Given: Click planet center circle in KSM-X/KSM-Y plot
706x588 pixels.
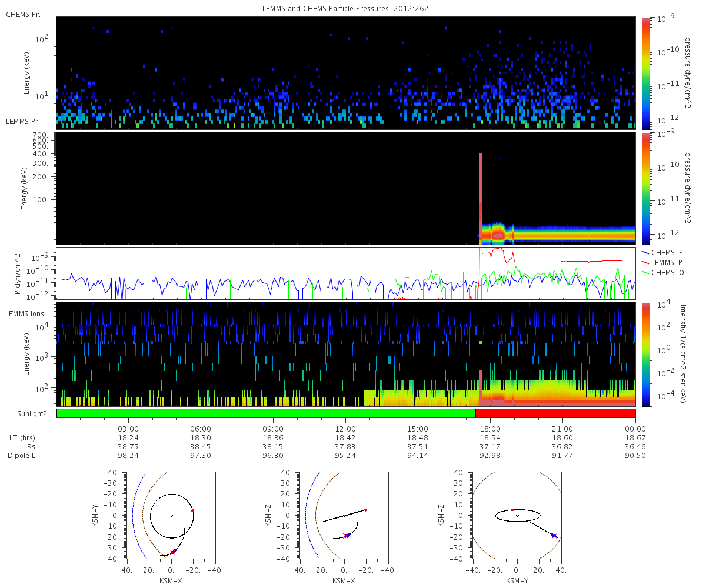Looking at the screenshot, I should pyautogui.click(x=171, y=516).
